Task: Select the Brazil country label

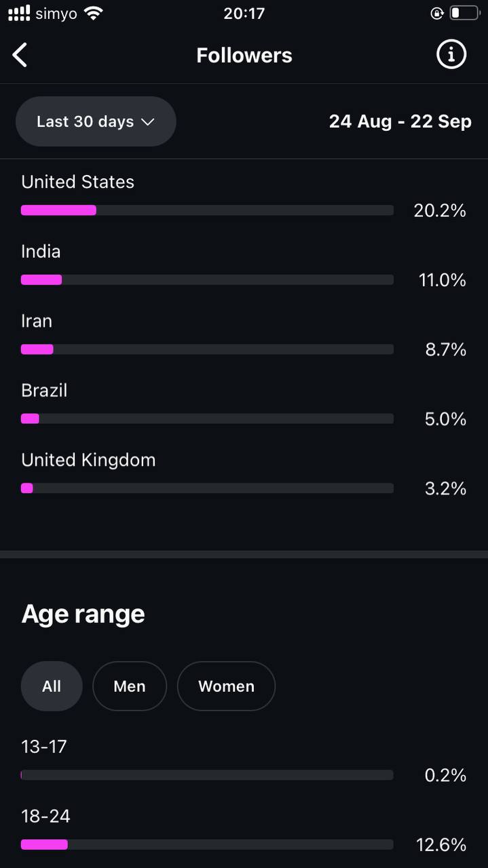Action: click(x=44, y=391)
